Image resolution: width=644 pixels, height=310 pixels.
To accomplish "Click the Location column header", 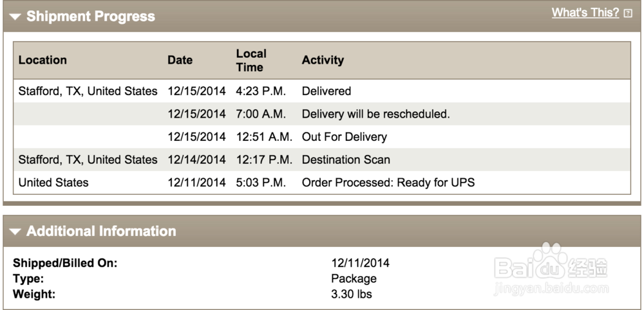I will [x=43, y=60].
